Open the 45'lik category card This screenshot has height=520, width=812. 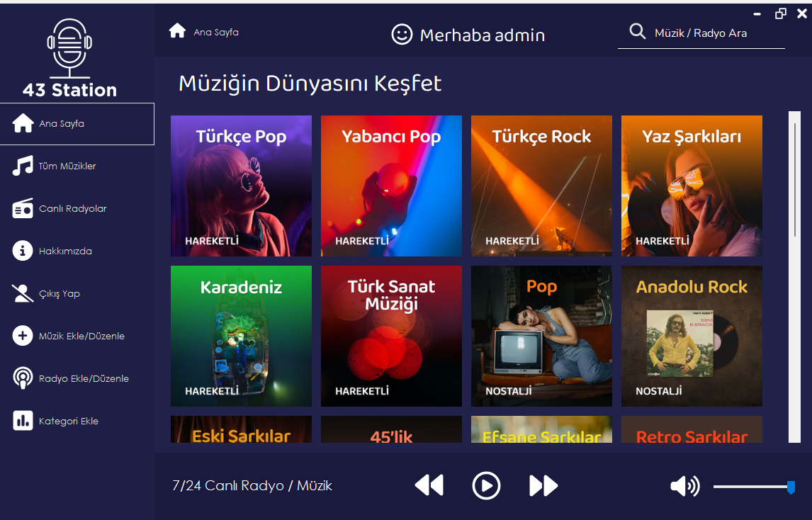coord(392,429)
